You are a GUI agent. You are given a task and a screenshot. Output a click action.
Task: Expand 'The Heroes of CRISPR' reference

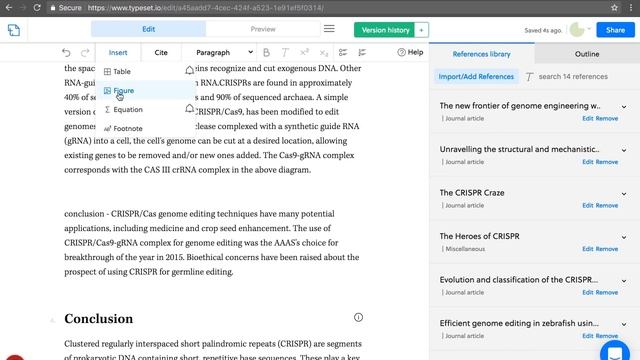click(624, 237)
